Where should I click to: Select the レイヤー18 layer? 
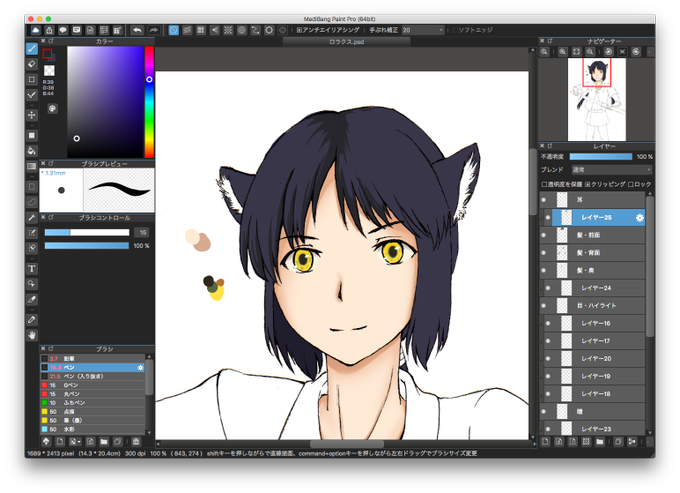pos(592,394)
